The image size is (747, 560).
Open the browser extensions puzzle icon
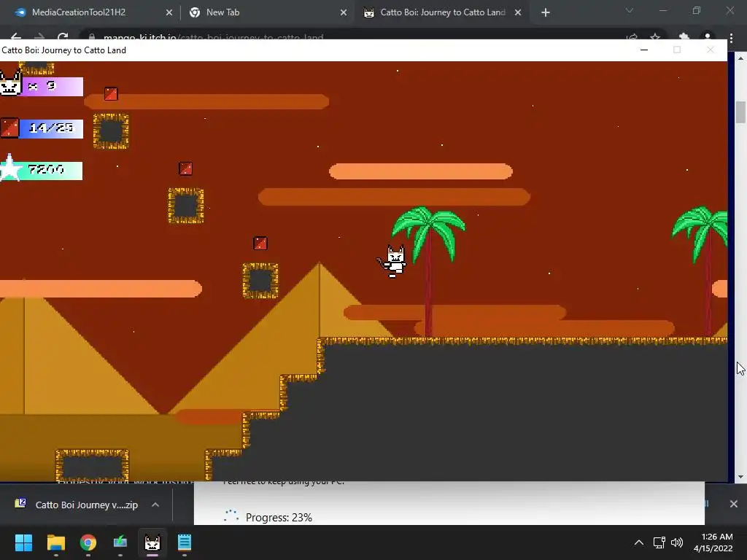pos(684,36)
